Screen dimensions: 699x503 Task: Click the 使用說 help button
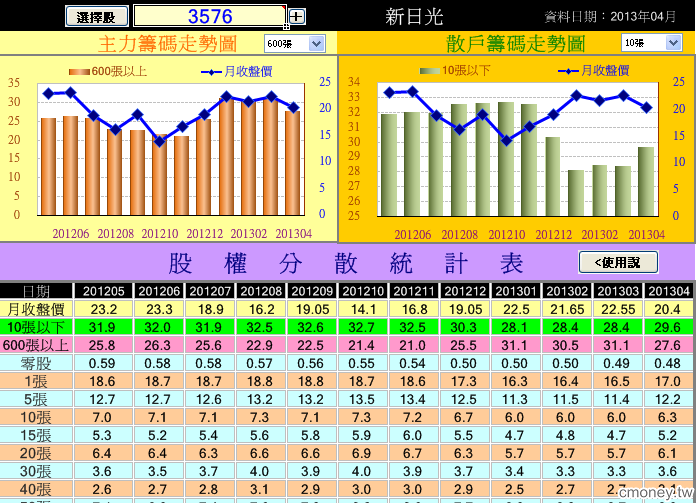point(618,262)
